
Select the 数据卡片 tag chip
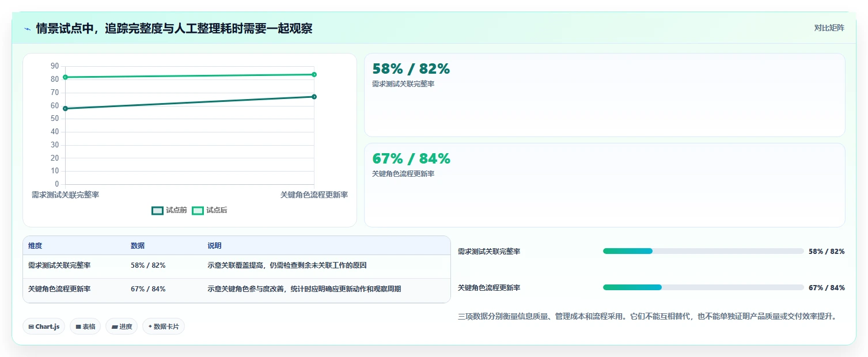[164, 326]
